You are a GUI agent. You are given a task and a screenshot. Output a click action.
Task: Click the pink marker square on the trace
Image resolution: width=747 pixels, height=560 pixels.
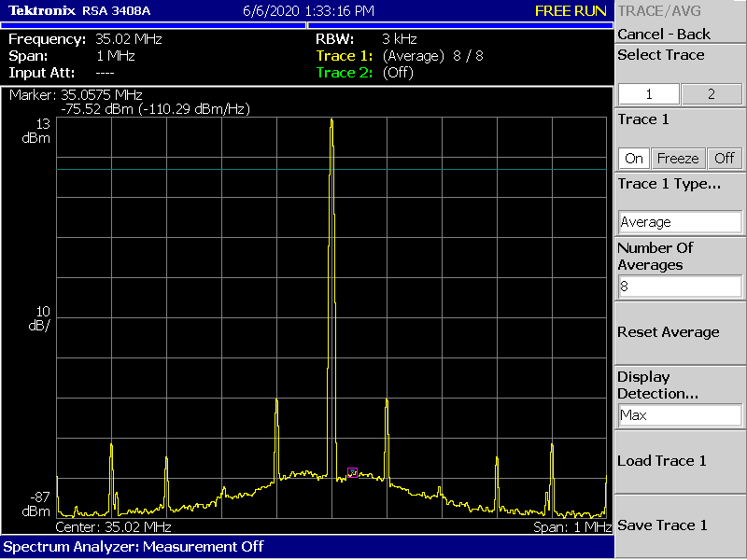353,472
